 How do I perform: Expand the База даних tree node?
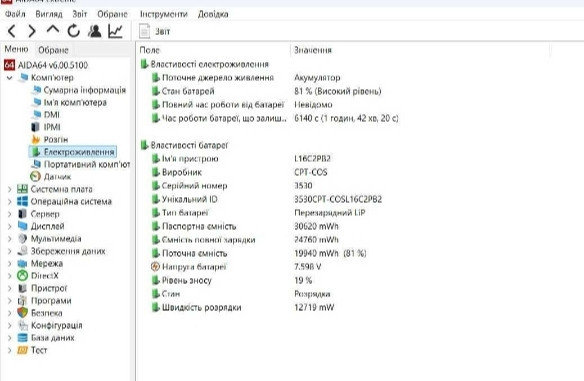[x=10, y=338]
